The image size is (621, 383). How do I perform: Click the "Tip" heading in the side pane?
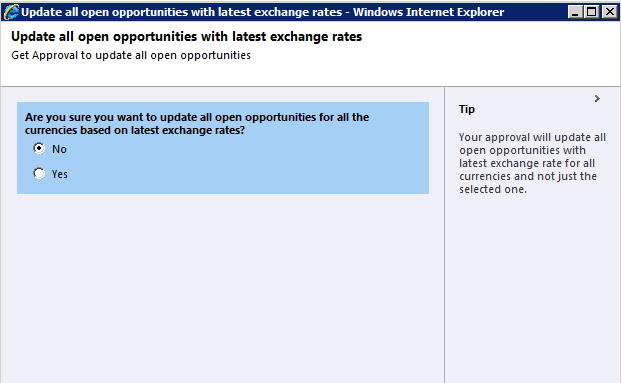pos(467,109)
